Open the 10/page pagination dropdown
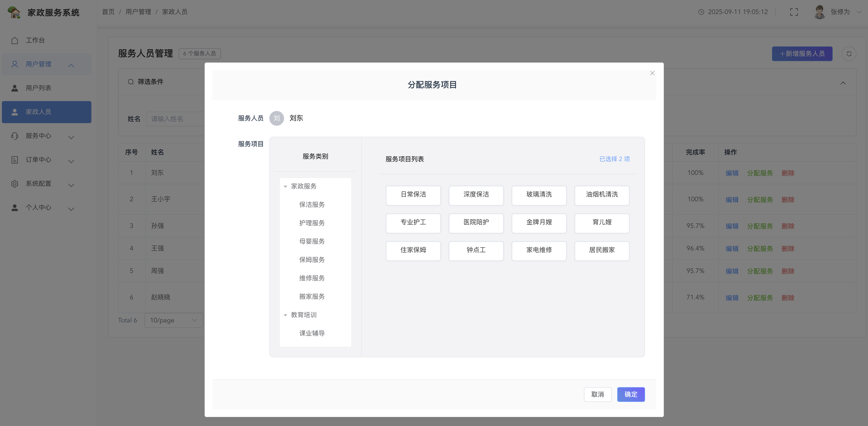The width and height of the screenshot is (868, 426). point(173,320)
